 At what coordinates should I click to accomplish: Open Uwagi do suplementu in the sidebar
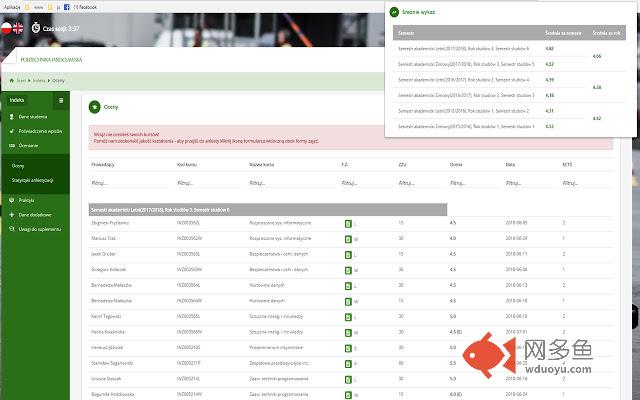40,229
